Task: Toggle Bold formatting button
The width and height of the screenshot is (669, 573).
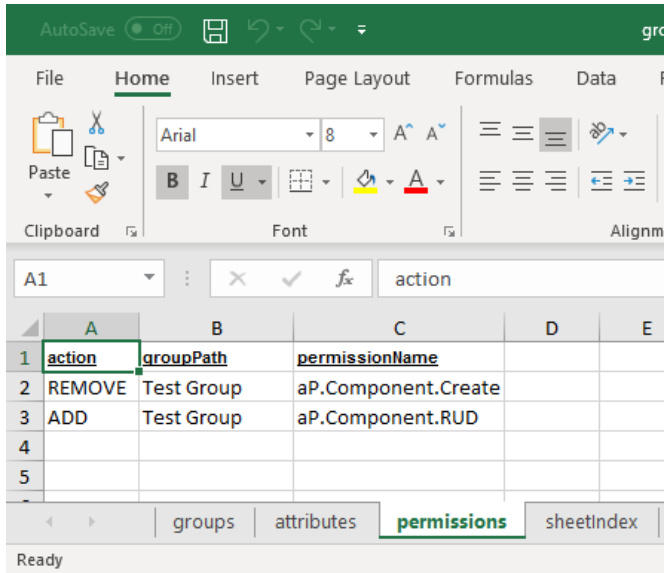Action: 172,181
